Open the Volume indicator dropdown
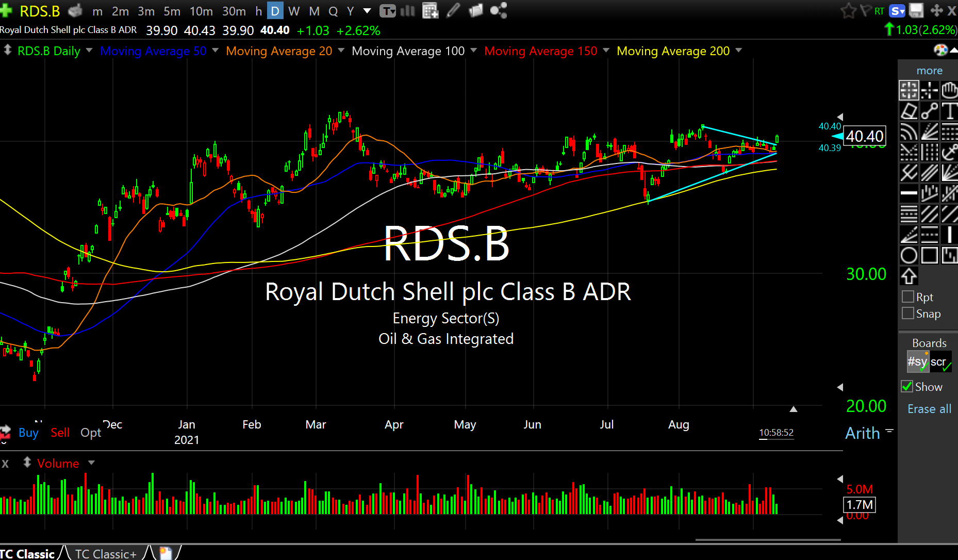Screen dimensions: 958x560 tap(91, 463)
